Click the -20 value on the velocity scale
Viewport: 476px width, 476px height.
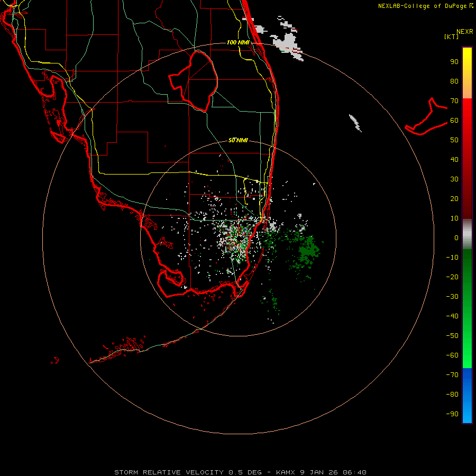coord(452,277)
